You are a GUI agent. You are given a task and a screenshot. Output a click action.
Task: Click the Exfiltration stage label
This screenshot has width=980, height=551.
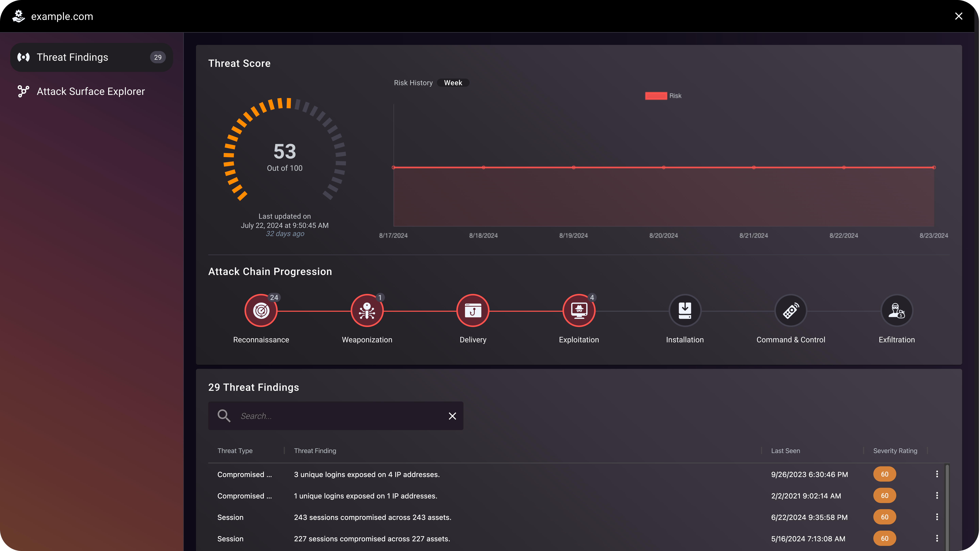coord(897,340)
